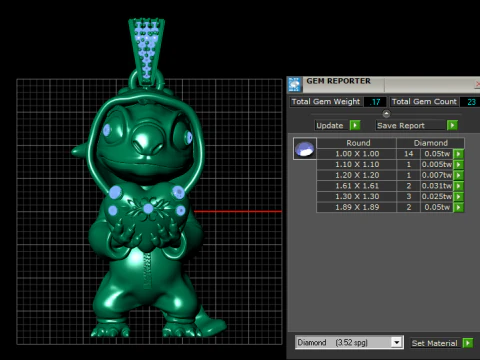
Task: Click the Total Gem Weight value .17
Action: pyautogui.click(x=375, y=102)
